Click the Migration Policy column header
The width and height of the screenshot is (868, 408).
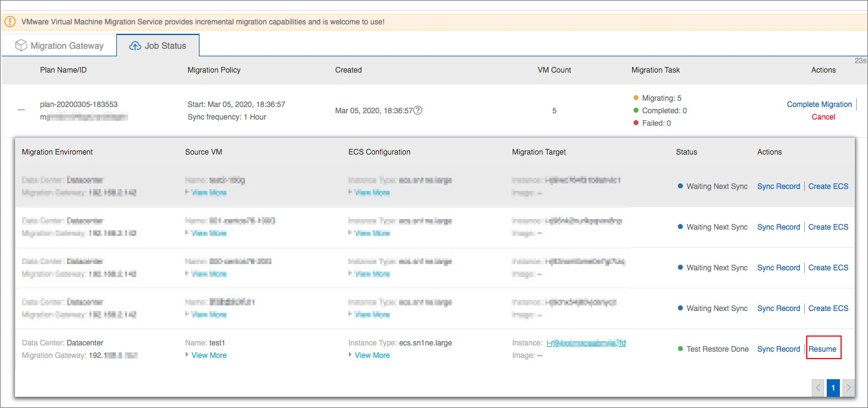coord(214,70)
